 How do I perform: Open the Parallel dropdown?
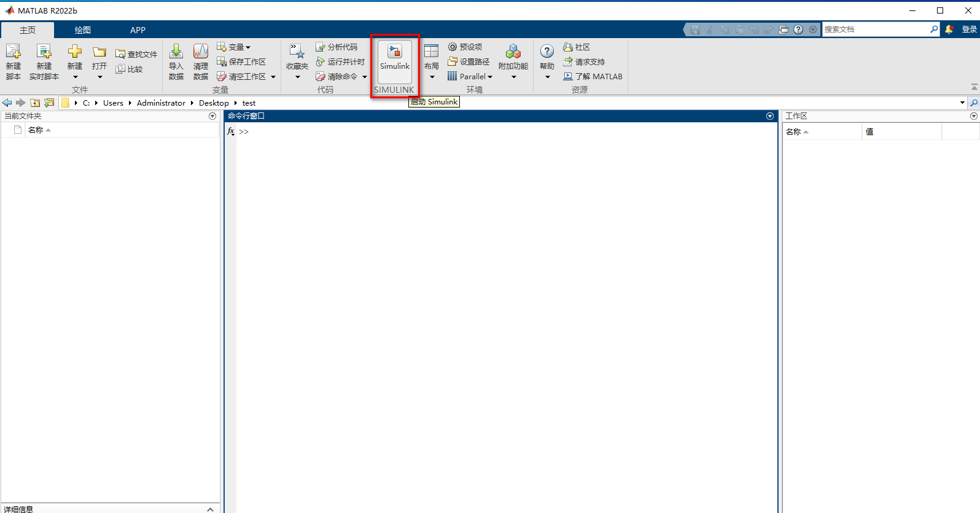click(470, 77)
